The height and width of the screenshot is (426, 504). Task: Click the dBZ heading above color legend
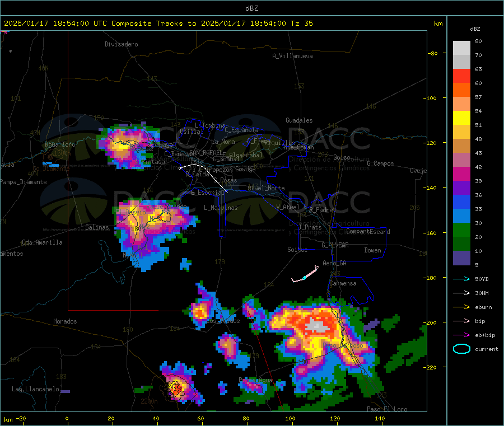pyautogui.click(x=475, y=29)
